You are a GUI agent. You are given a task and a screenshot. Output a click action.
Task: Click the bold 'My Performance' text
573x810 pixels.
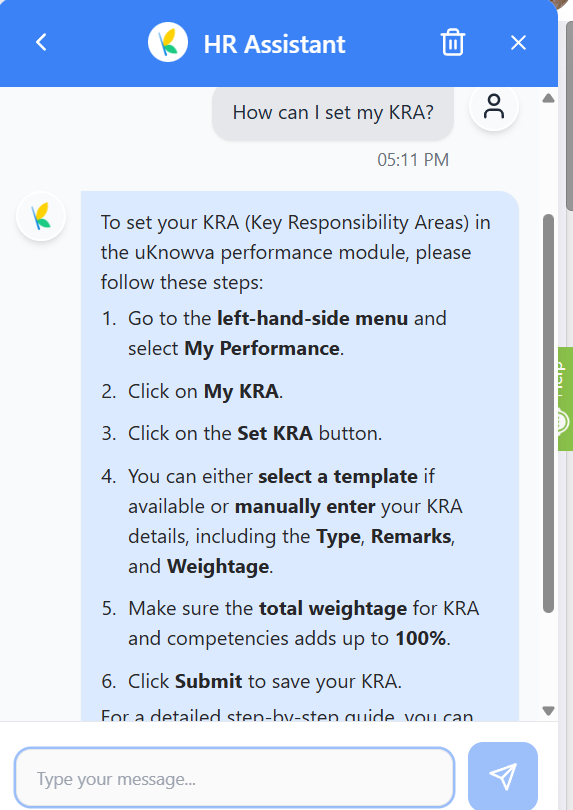(x=262, y=349)
